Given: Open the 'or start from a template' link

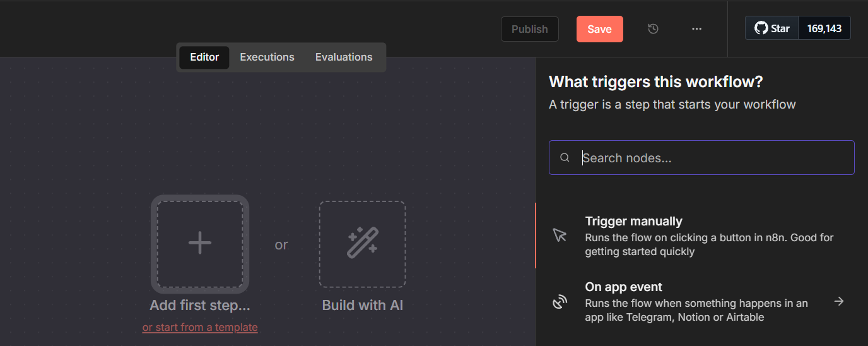Looking at the screenshot, I should click(x=200, y=327).
